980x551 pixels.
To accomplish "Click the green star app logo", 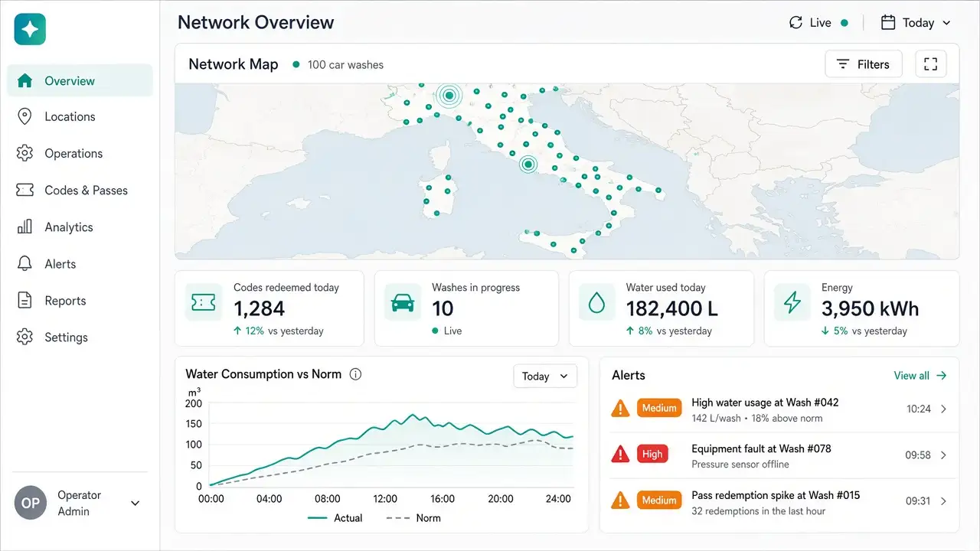I will coord(30,29).
